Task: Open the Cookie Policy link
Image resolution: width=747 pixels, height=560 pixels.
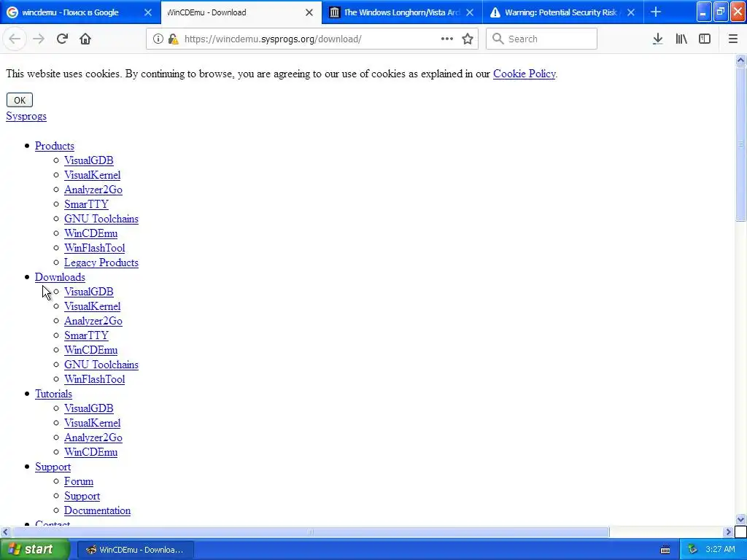Action: [x=524, y=74]
